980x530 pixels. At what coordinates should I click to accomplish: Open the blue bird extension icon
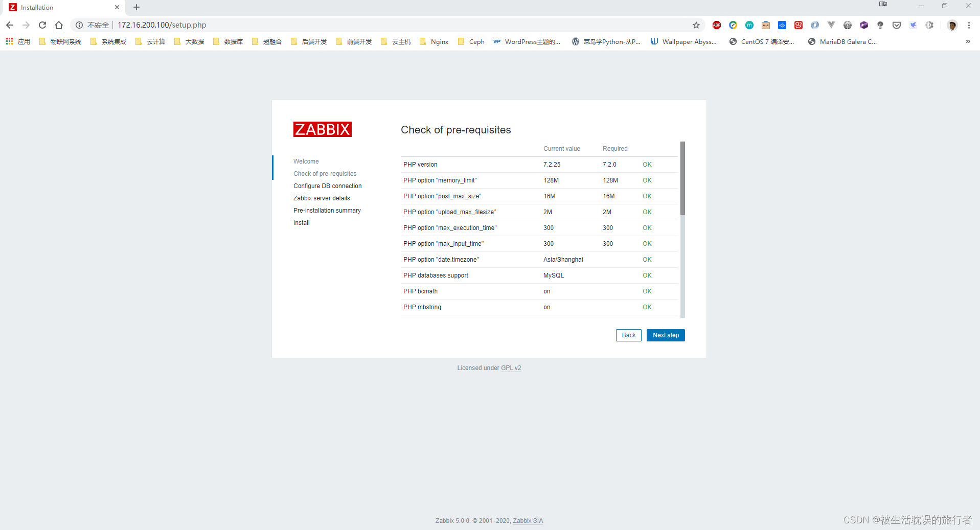pyautogui.click(x=913, y=25)
